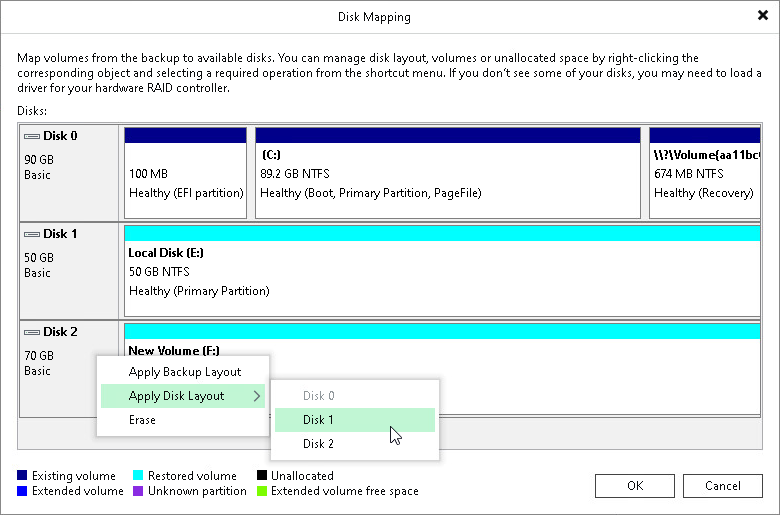Click the 'Restored volume' legend label
The width and height of the screenshot is (780, 515).
point(192,476)
